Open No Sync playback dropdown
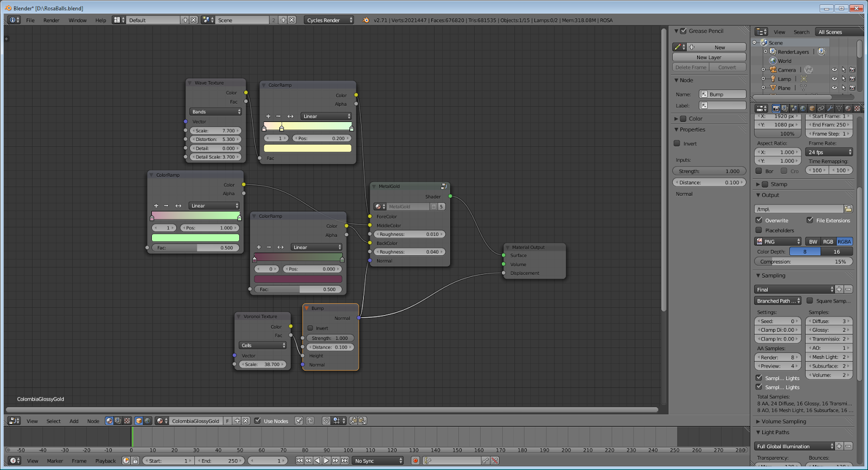Screen dimensions: 868x470 tap(378, 461)
